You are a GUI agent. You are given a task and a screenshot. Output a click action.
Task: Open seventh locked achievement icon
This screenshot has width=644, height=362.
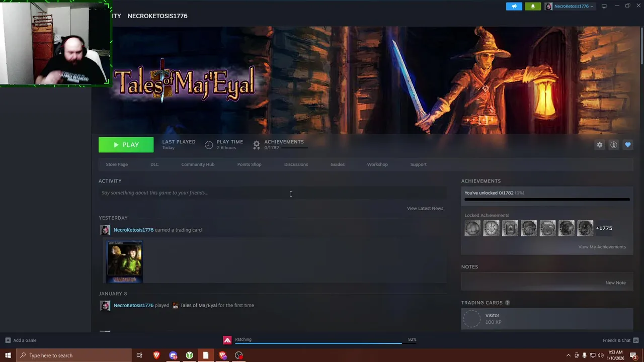click(x=585, y=228)
